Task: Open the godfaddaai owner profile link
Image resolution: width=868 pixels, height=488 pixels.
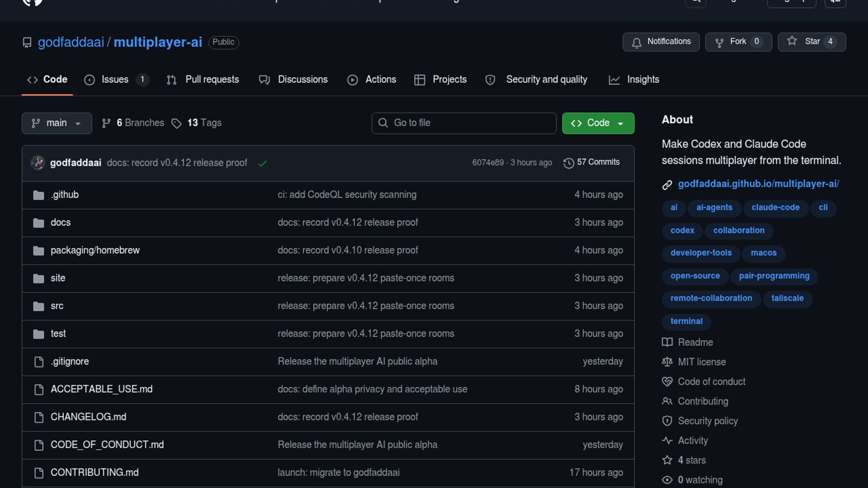Action: [71, 42]
